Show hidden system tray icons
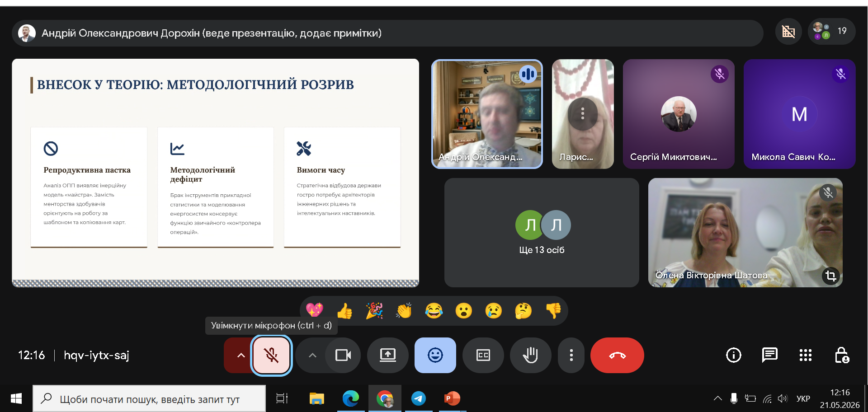The width and height of the screenshot is (868, 412). click(x=717, y=398)
